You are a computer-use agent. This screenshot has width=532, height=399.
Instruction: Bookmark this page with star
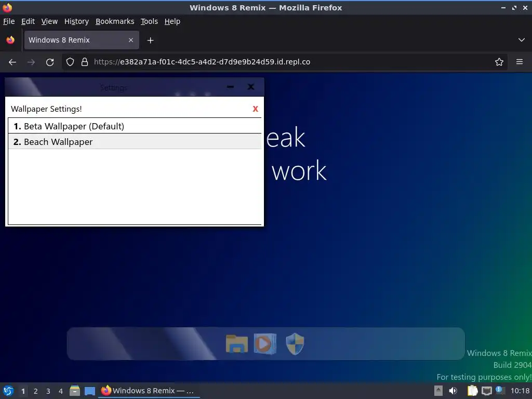499,62
